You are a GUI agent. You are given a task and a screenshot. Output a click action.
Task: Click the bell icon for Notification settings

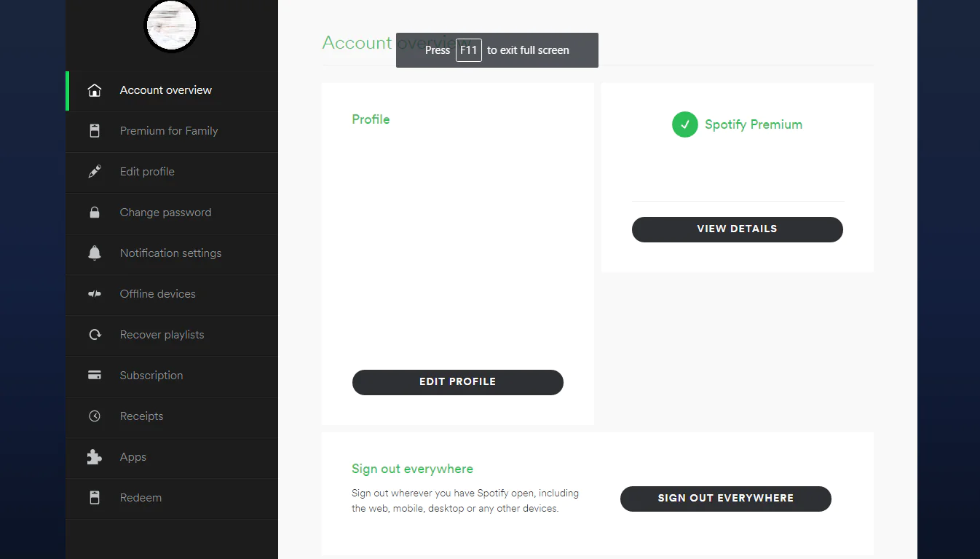(x=95, y=253)
